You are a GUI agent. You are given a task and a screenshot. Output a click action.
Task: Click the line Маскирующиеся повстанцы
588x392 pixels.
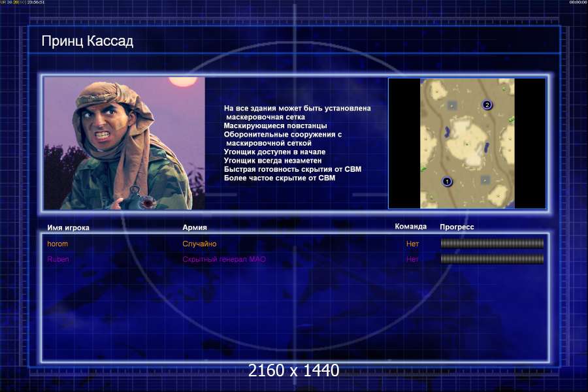[x=275, y=125]
